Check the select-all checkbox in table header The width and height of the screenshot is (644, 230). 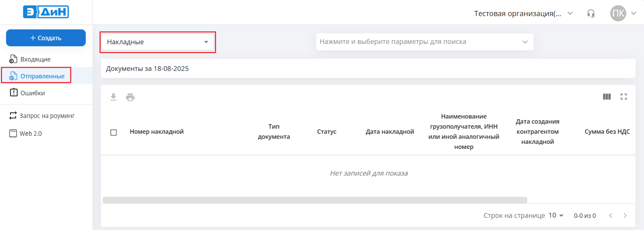(x=114, y=133)
